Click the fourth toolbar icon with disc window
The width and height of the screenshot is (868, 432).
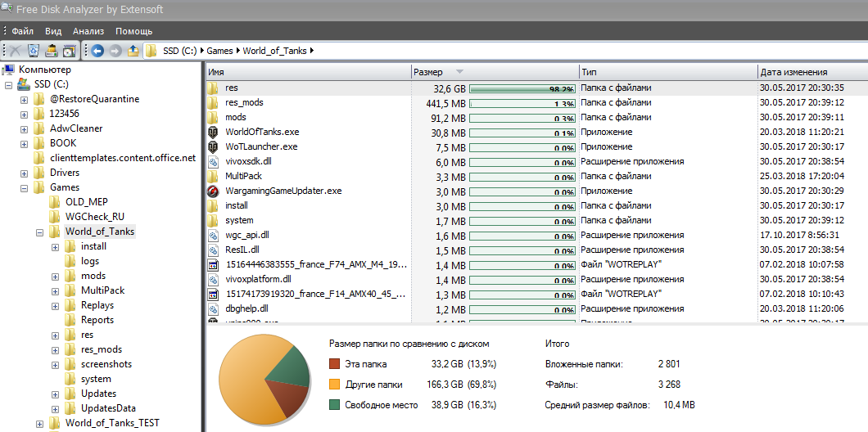(70, 51)
